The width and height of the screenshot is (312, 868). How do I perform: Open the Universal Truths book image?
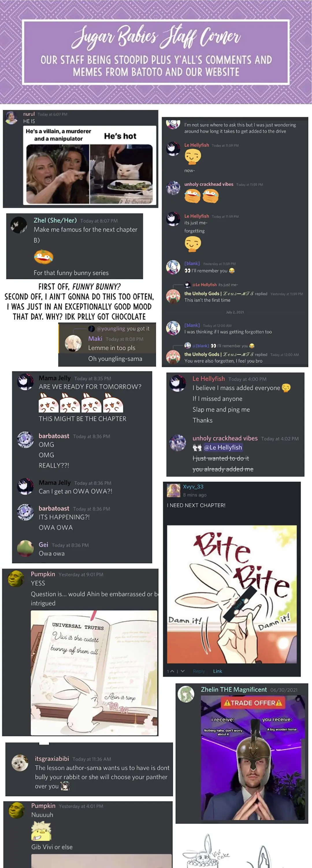click(94, 673)
